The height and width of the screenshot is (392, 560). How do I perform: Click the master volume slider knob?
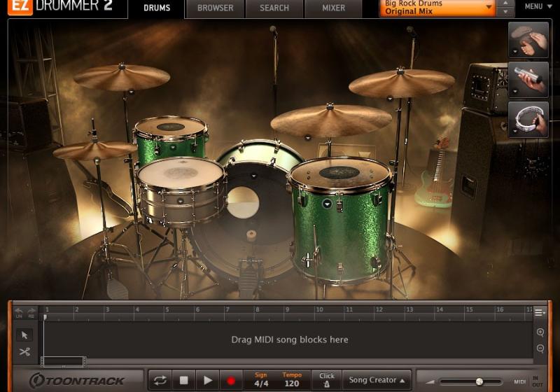pos(479,381)
